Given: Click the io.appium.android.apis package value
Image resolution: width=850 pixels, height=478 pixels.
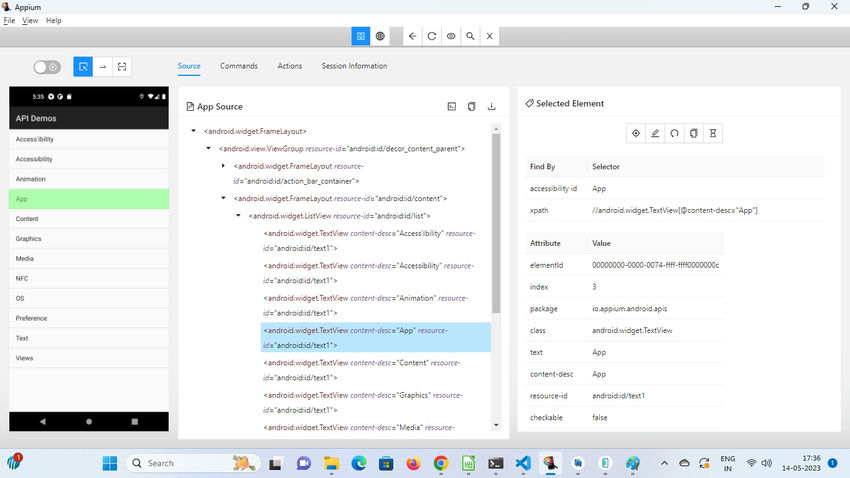Looking at the screenshot, I should click(629, 308).
